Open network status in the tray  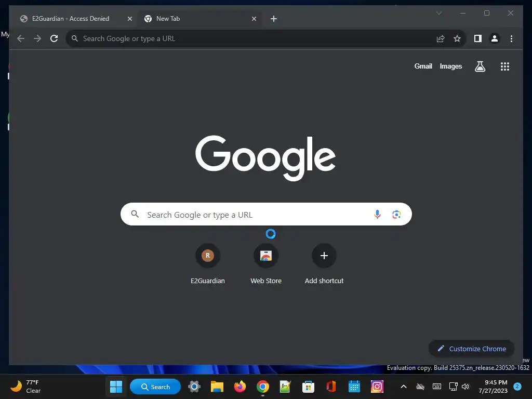click(453, 387)
